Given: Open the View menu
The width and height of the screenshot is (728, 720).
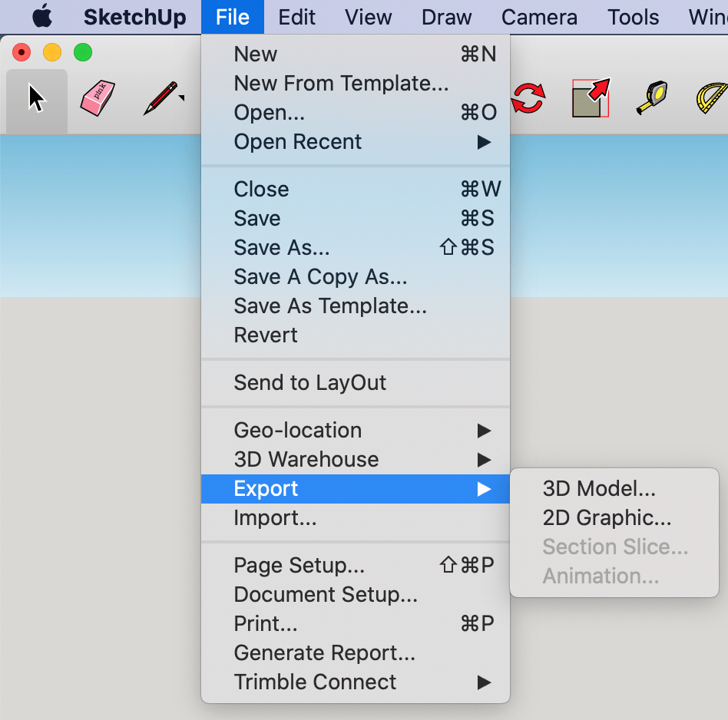Looking at the screenshot, I should (368, 17).
